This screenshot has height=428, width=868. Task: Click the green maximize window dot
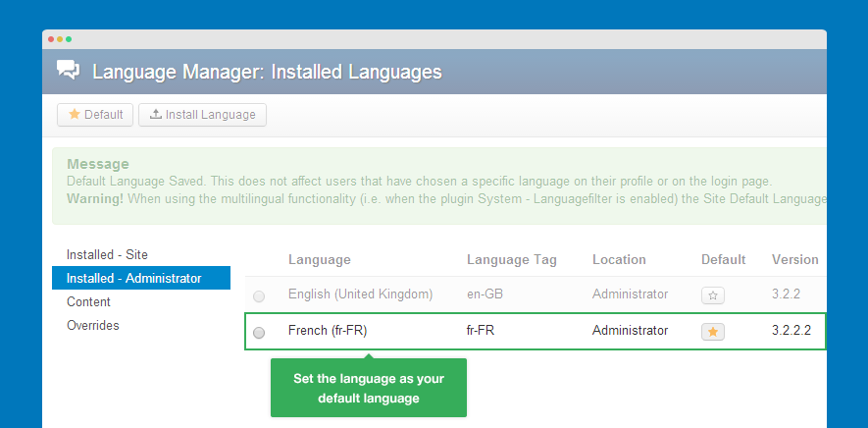coord(69,39)
